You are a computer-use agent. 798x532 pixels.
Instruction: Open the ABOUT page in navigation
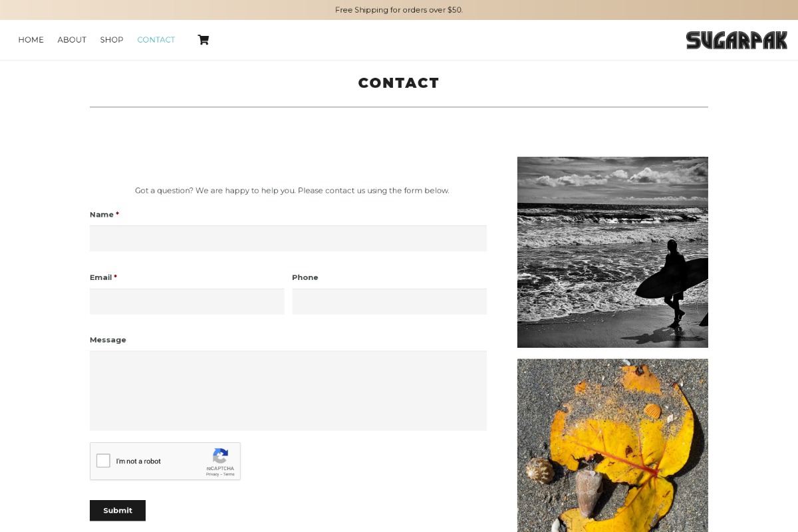pos(72,40)
